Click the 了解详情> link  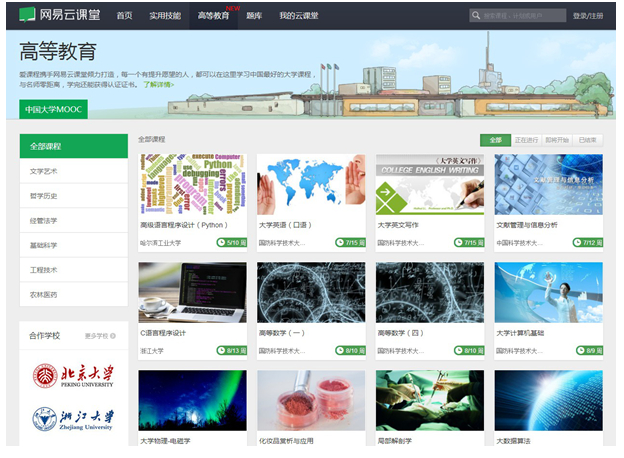click(159, 84)
